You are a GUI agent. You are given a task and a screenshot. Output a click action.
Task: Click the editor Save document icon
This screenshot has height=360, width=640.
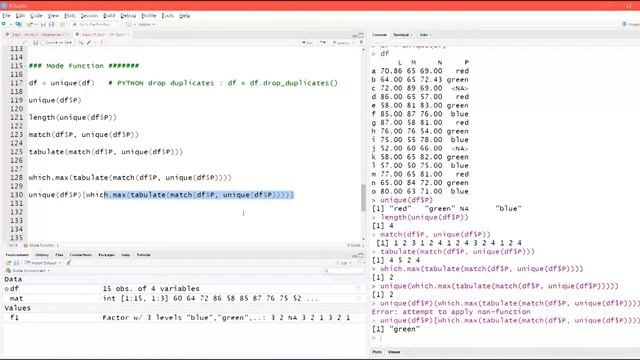[x=36, y=42]
